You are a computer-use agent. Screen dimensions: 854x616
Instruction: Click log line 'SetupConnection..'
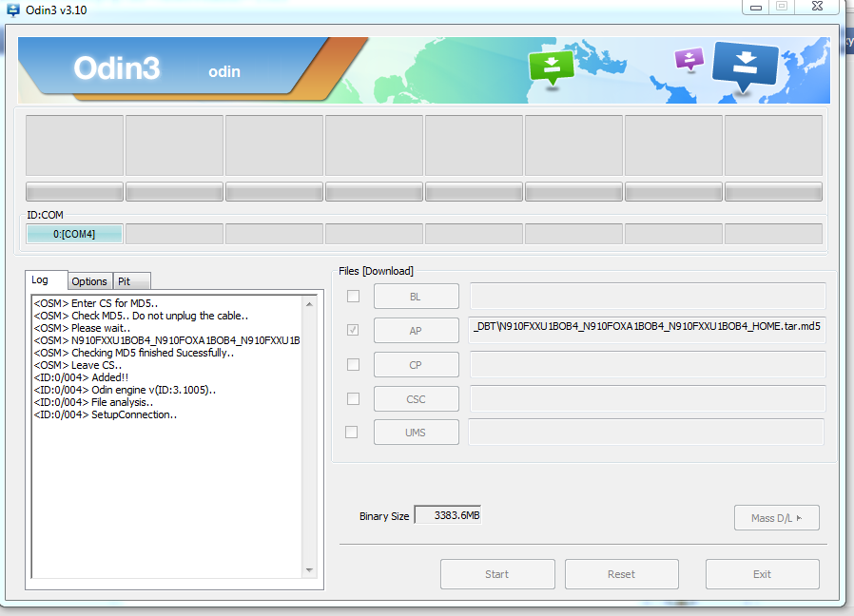point(106,414)
